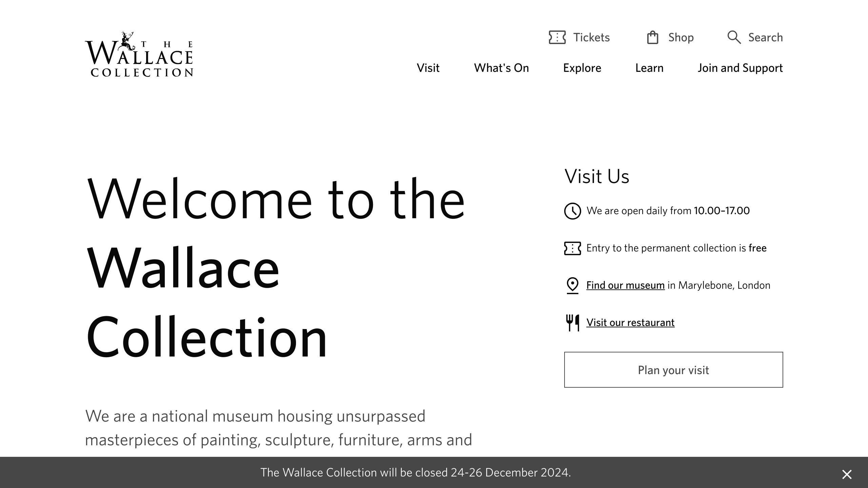Open the Join and Support menu

(740, 68)
